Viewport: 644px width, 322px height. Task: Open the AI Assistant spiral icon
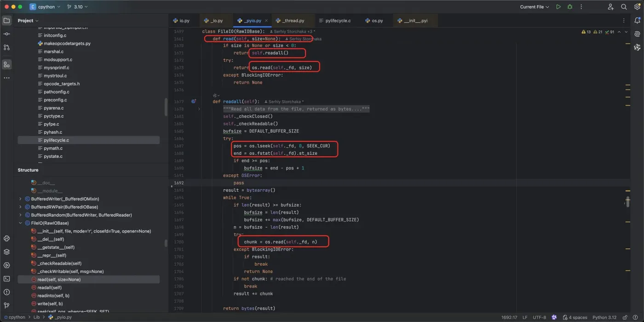pyautogui.click(x=637, y=34)
